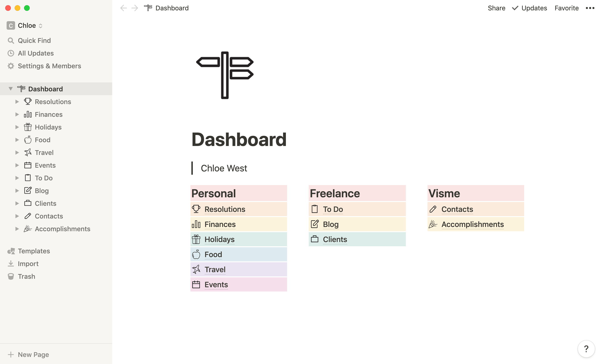Open the Travel link under Personal

(215, 269)
